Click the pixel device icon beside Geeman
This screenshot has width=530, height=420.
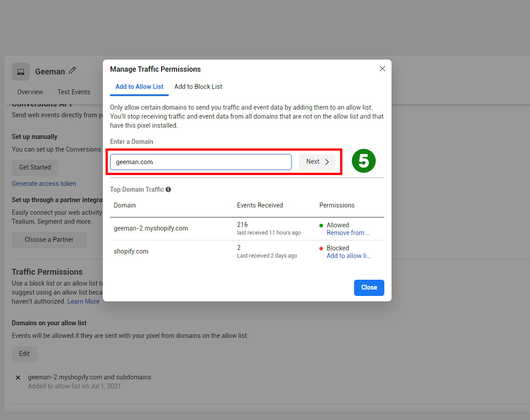click(21, 72)
